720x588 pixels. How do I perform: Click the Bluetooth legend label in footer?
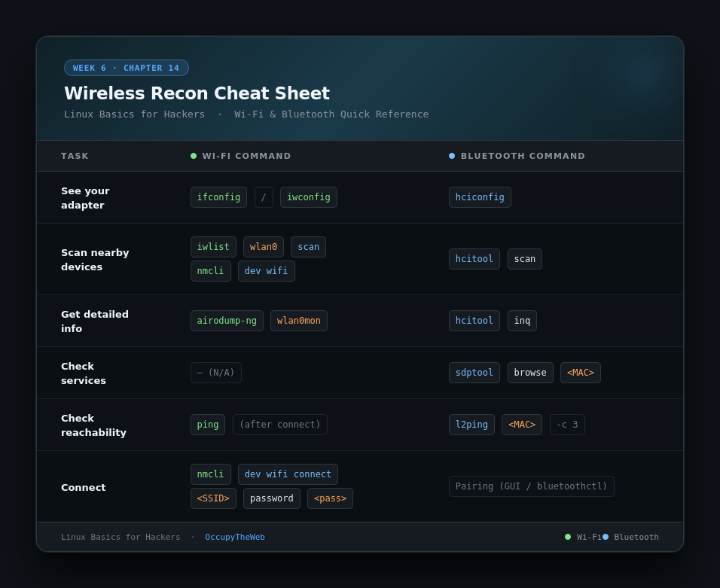point(636,537)
